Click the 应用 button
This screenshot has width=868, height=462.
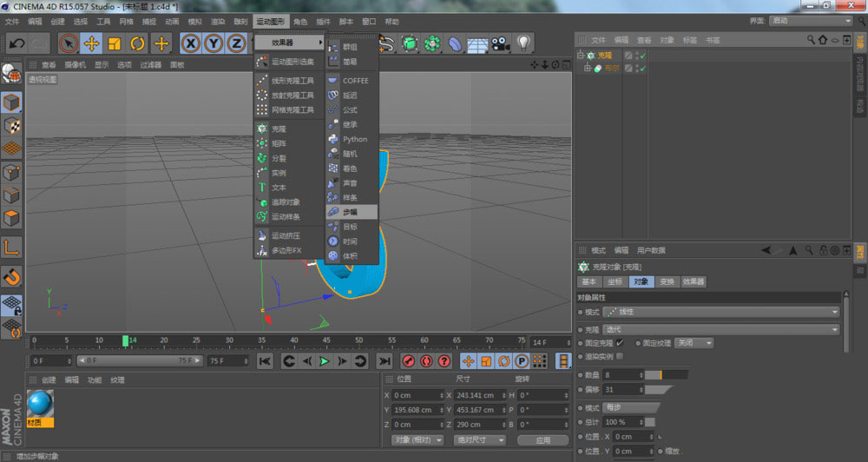pos(543,439)
